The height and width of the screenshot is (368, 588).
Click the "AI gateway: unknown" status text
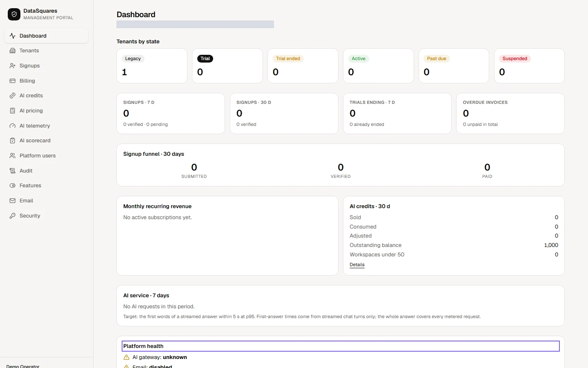(160, 357)
